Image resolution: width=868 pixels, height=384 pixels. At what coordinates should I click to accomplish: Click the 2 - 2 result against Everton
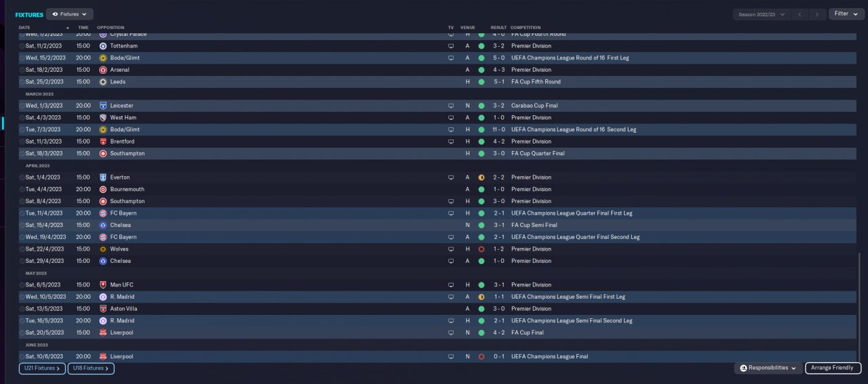tap(498, 177)
